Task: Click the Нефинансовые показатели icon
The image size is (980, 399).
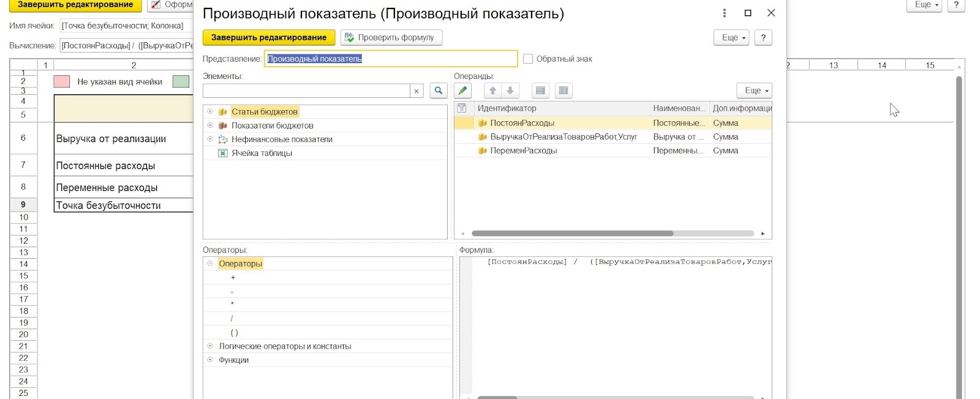Action: point(223,140)
